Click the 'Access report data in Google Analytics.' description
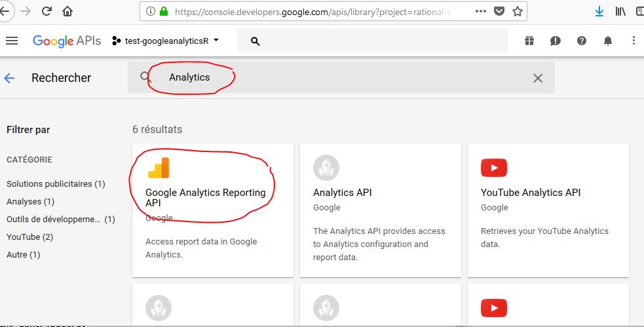The height and width of the screenshot is (327, 644). [201, 248]
